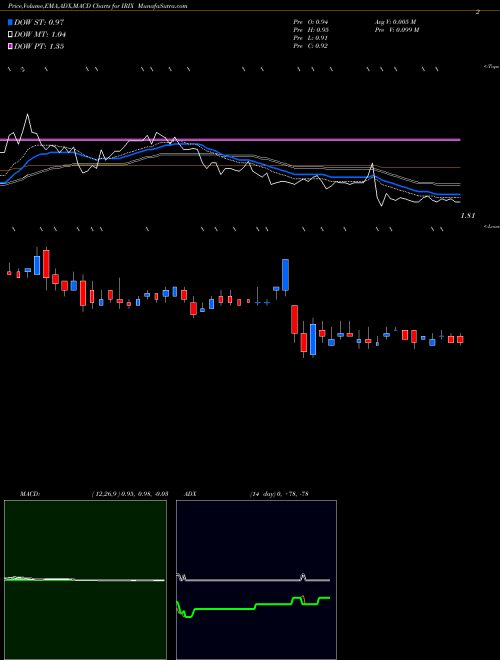The image size is (500, 660).
Task: Click the '<Tops' marker label
Action: (491, 67)
